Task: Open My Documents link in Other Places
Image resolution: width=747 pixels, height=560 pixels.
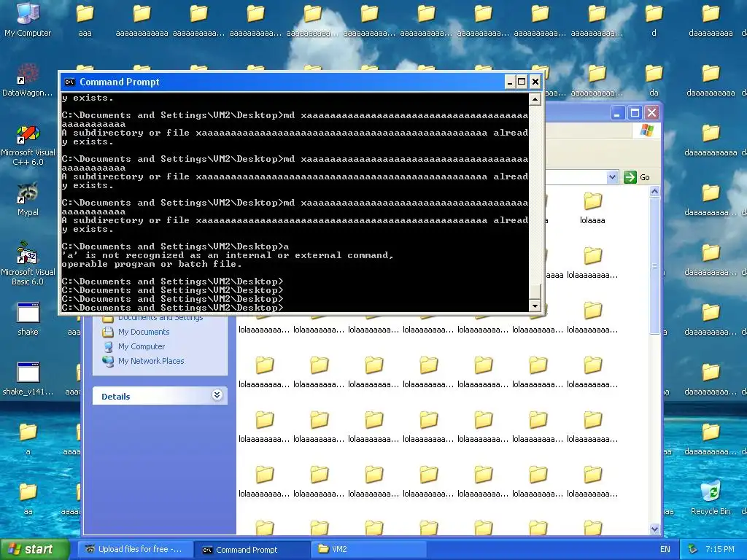Action: 144,332
